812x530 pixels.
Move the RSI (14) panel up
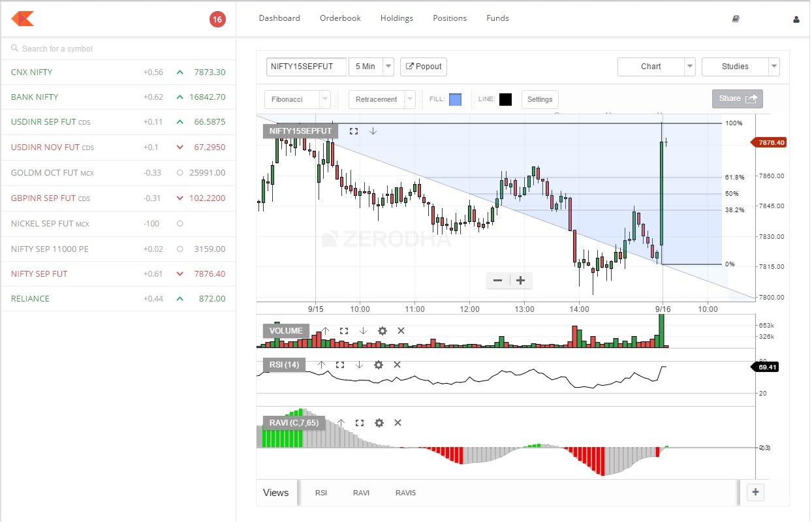[321, 364]
